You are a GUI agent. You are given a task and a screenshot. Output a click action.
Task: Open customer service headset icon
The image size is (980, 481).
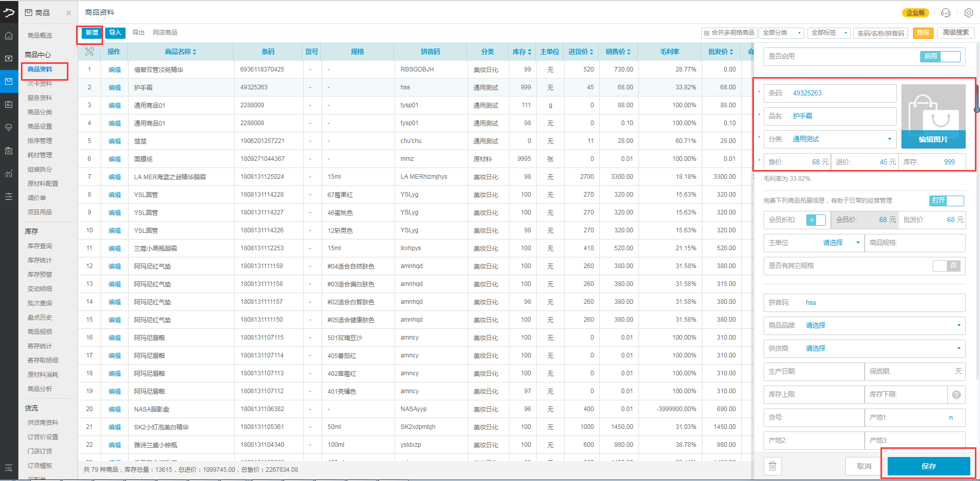point(946,13)
